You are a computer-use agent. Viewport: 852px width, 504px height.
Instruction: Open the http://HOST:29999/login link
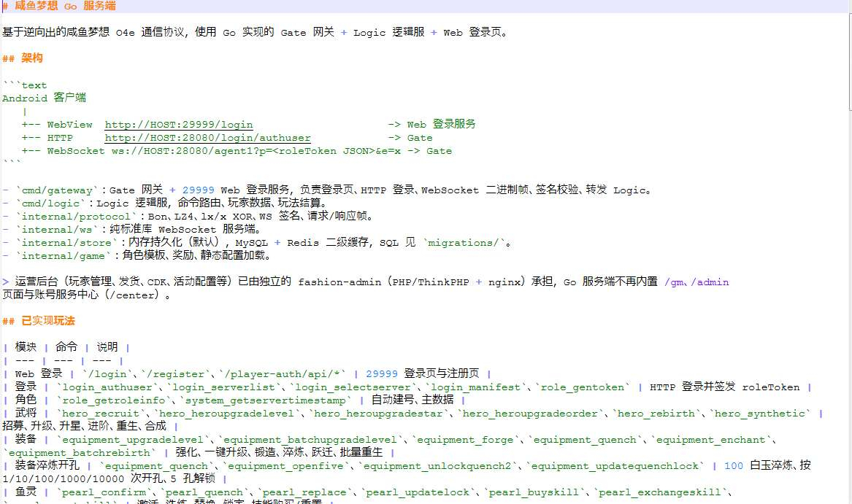(x=179, y=125)
